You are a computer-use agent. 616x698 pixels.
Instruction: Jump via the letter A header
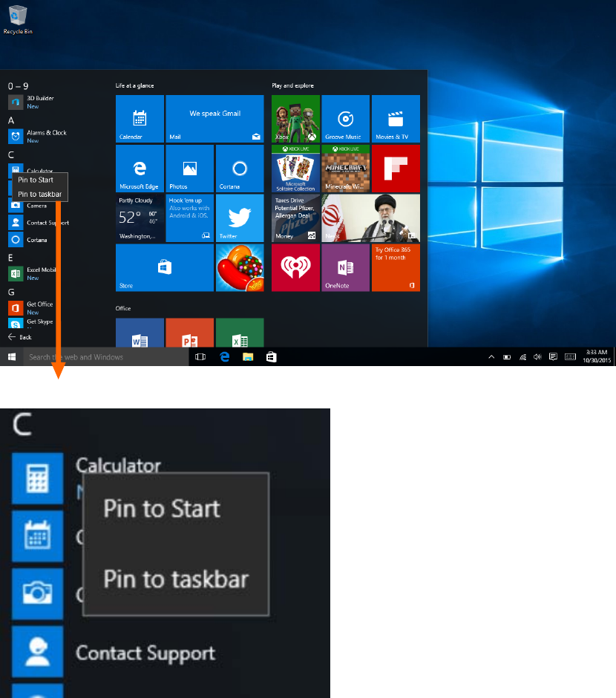(11, 120)
